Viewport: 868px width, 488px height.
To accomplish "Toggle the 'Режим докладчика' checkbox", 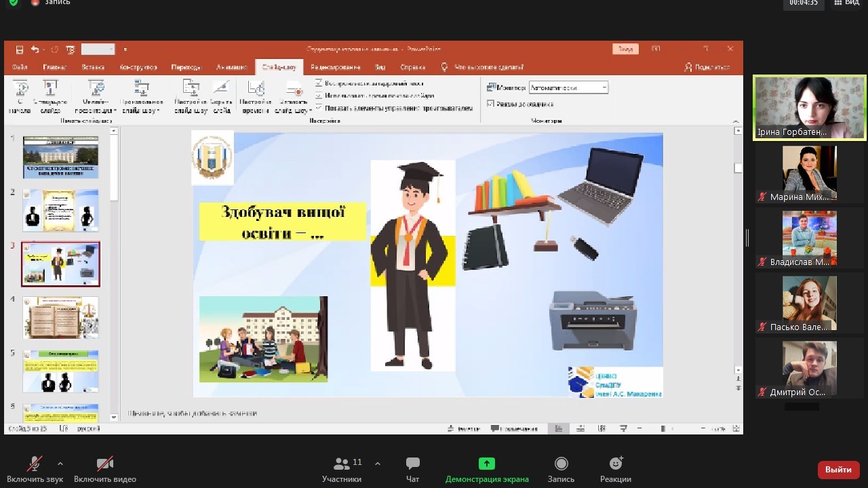I will (490, 104).
